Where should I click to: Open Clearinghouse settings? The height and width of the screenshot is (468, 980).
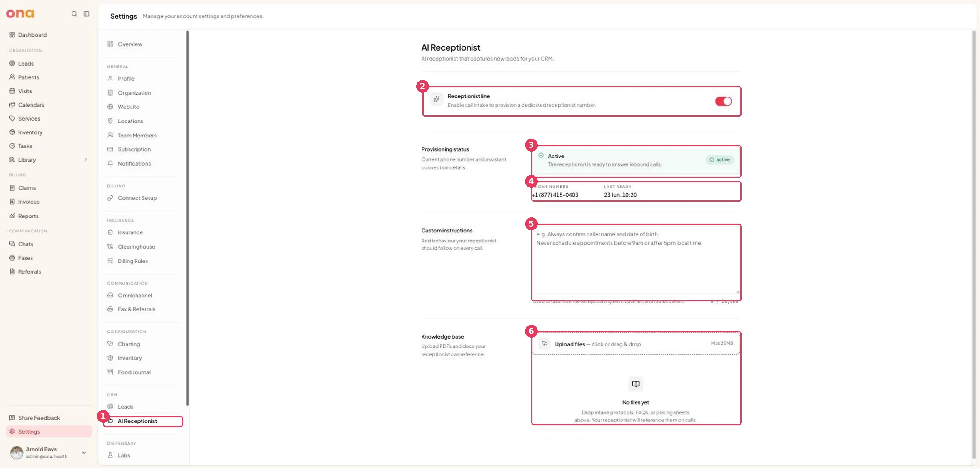[x=136, y=247]
